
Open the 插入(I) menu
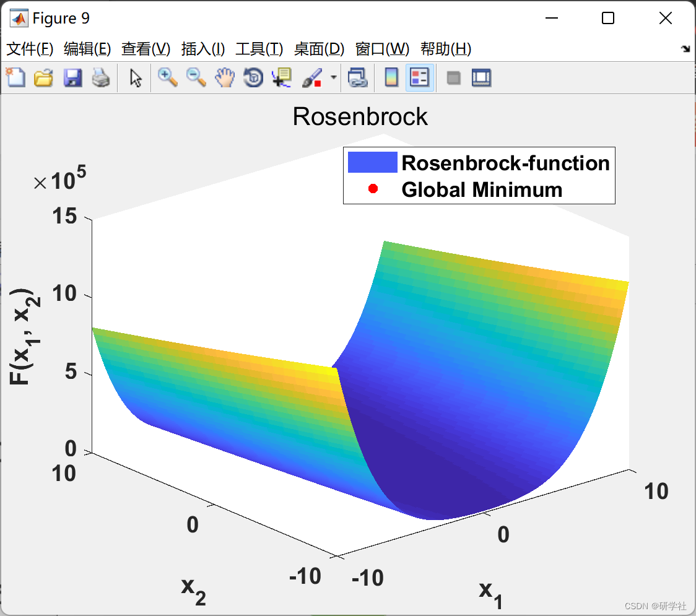click(x=203, y=49)
